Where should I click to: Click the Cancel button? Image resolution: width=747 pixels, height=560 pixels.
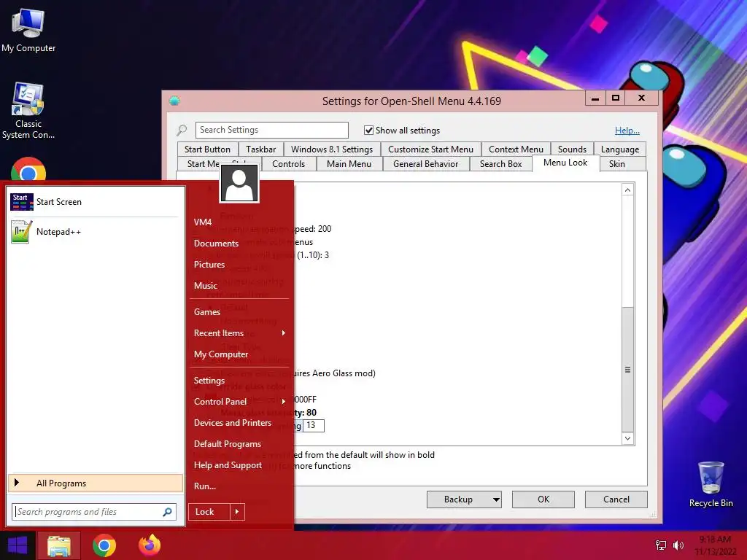click(x=616, y=499)
